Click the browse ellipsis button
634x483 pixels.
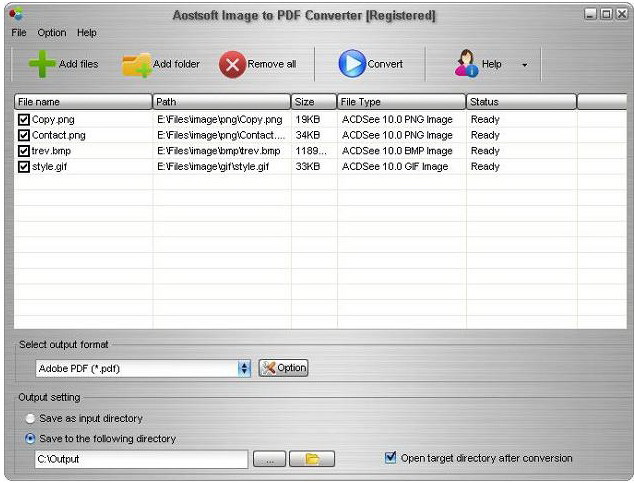269,459
